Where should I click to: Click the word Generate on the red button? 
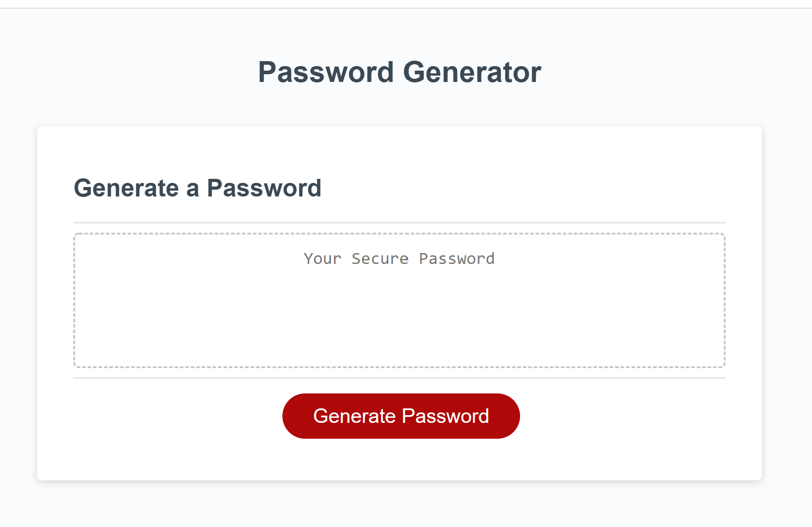tap(354, 416)
